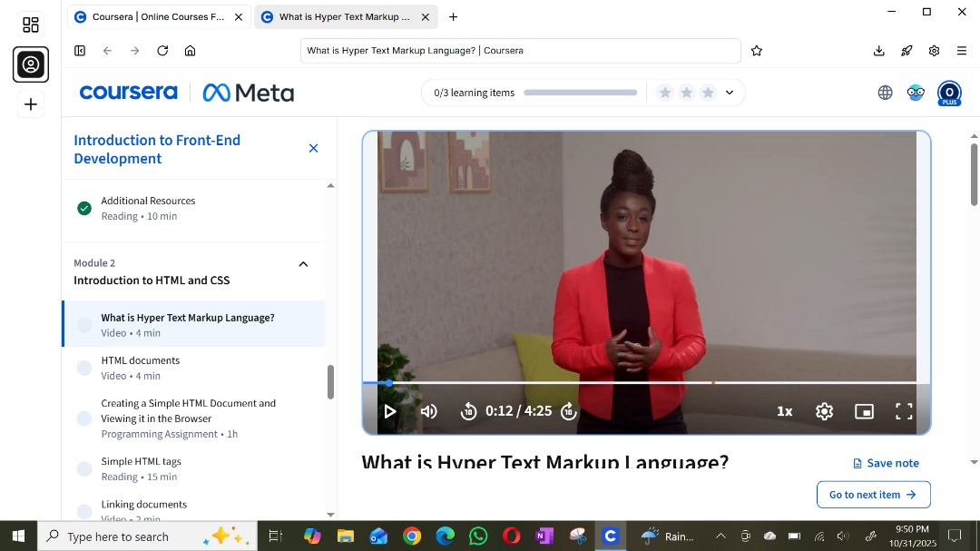The height and width of the screenshot is (551, 980).
Task: Close the Coursera Online Courses tab
Action: (238, 17)
